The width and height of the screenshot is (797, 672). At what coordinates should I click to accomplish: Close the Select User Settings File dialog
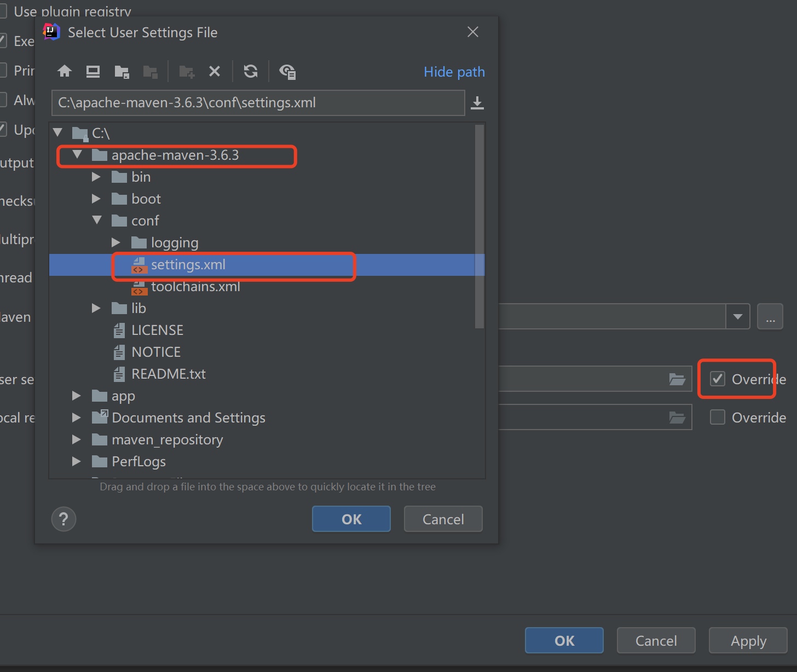point(473,32)
